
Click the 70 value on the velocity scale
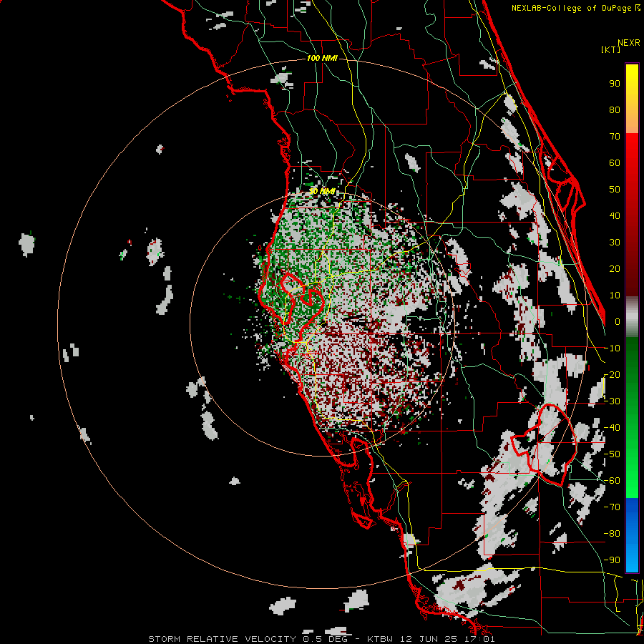point(615,137)
